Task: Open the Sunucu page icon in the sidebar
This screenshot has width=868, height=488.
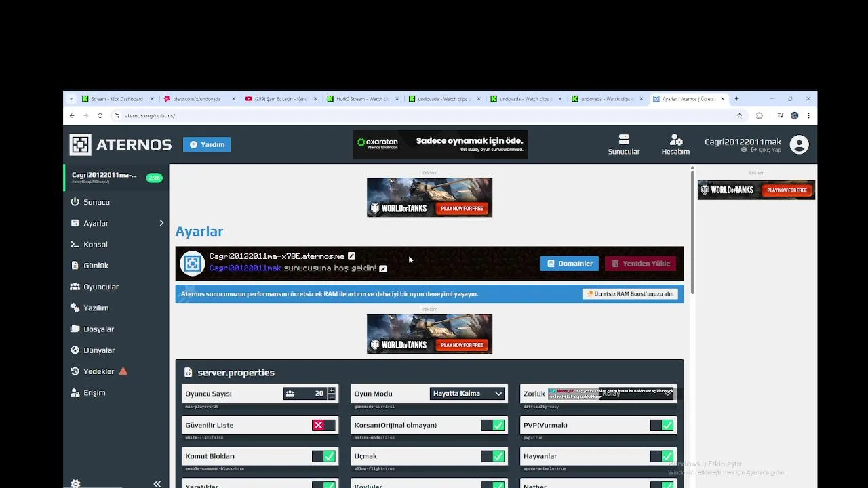Action: pos(75,202)
